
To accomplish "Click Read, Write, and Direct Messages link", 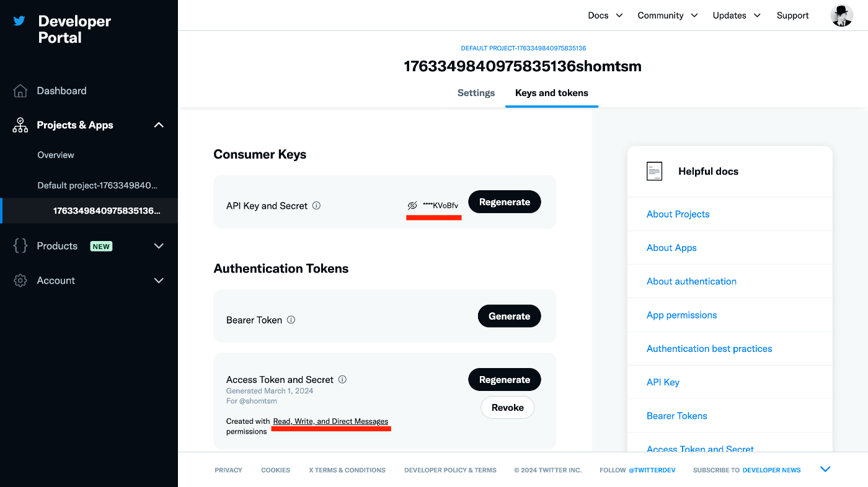I will (330, 421).
